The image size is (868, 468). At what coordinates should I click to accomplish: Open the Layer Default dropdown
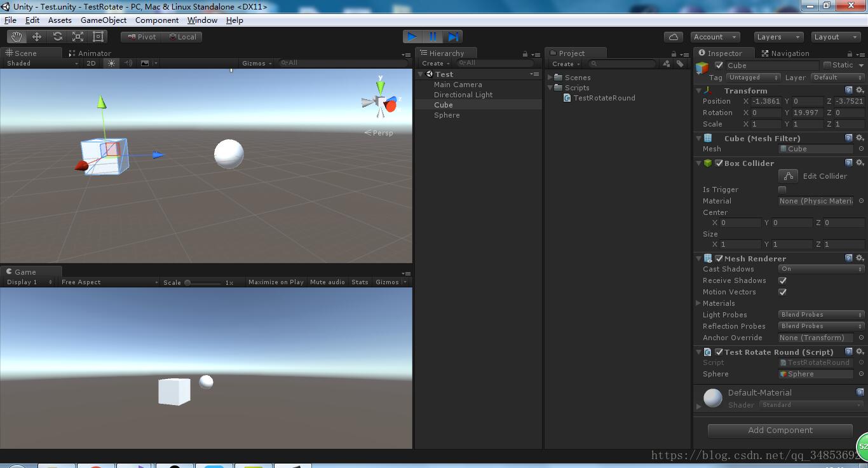click(x=836, y=78)
